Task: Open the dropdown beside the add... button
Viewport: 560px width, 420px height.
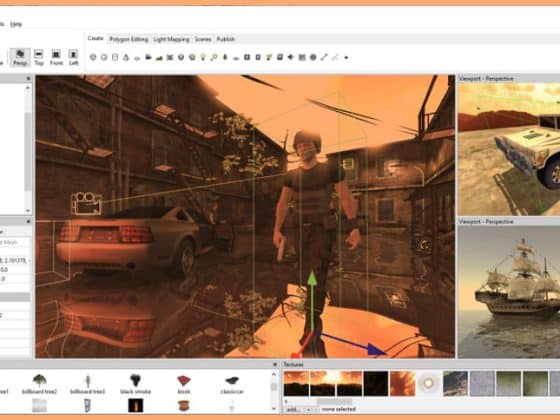Action: pos(309,409)
